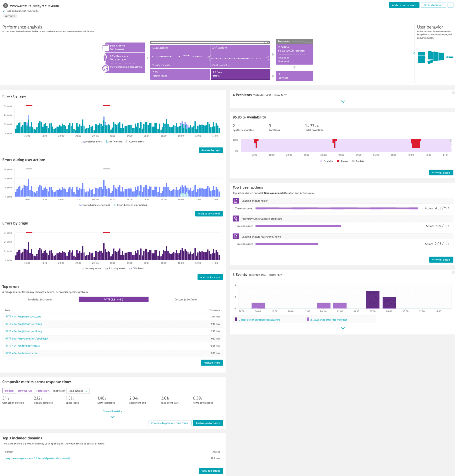
Task: Click the Analyze user sessions button
Action: point(404,5)
